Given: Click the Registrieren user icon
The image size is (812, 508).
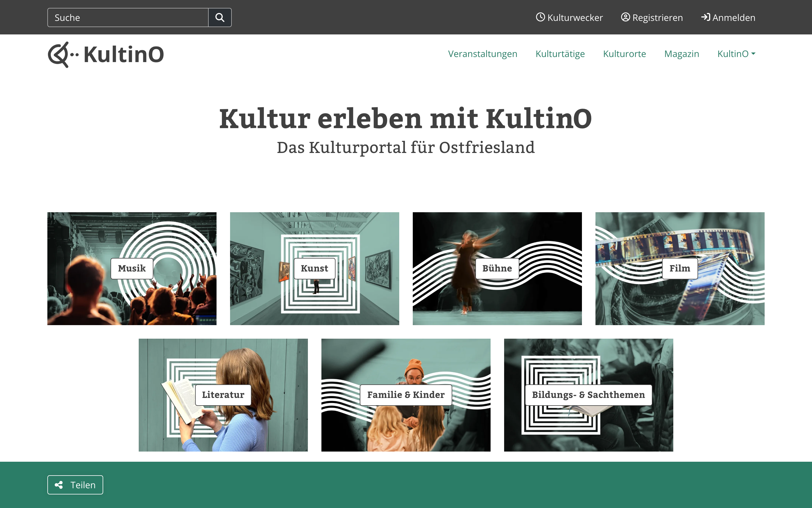Looking at the screenshot, I should [x=625, y=17].
